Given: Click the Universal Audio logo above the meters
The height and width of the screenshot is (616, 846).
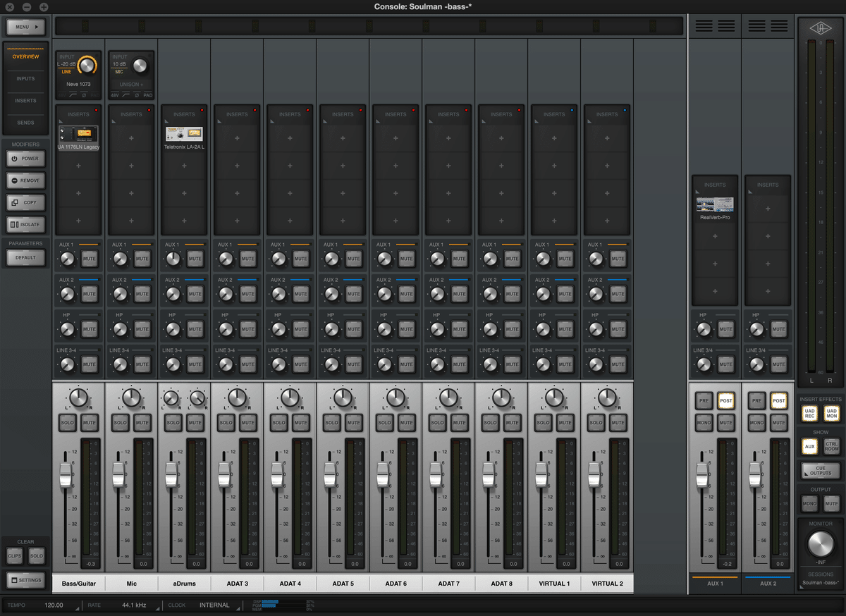Looking at the screenshot, I should point(821,27).
